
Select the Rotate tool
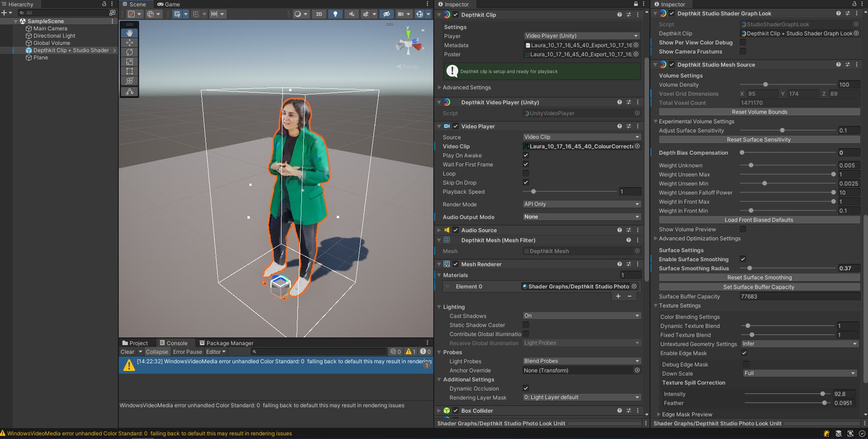pyautogui.click(x=130, y=52)
